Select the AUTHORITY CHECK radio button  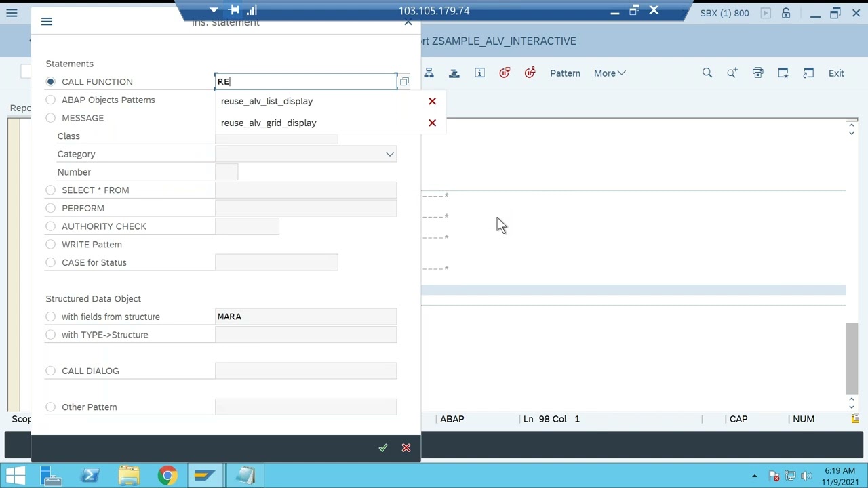pyautogui.click(x=51, y=226)
